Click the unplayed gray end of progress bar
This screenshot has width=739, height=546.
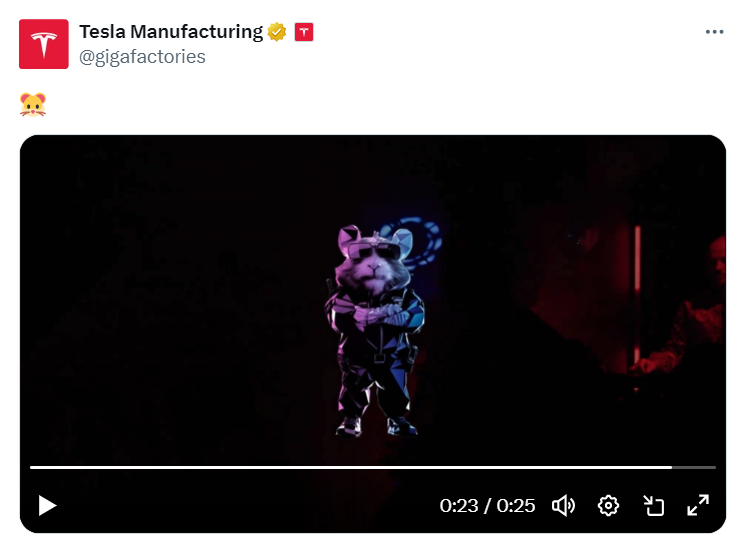694,467
